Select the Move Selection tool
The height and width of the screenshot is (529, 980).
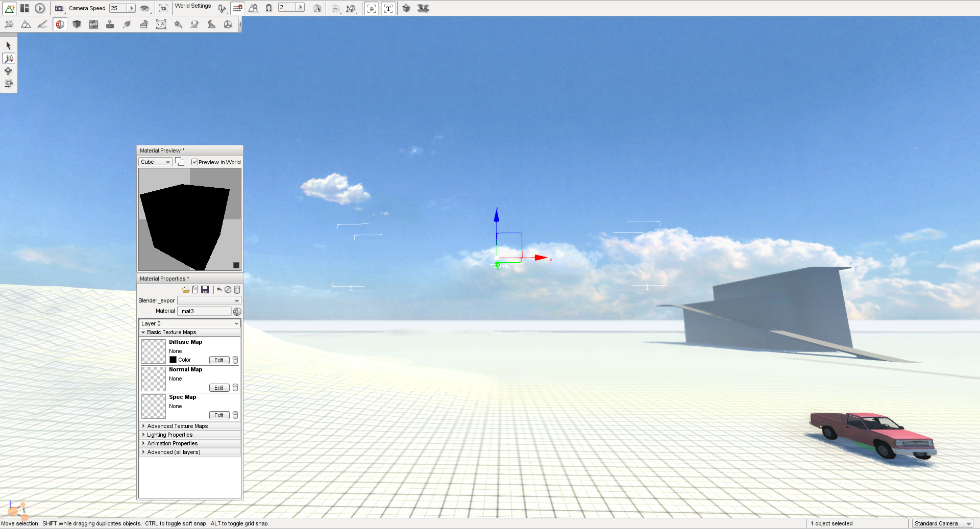(x=9, y=58)
